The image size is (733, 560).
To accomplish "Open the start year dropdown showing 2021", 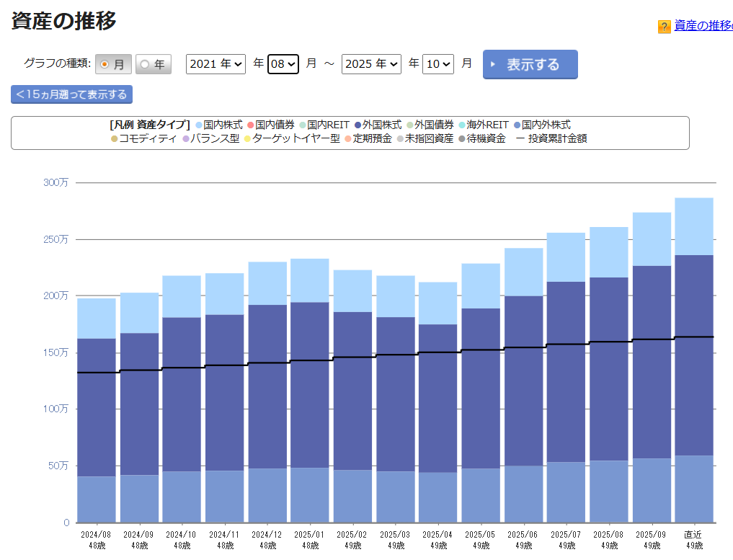I will click(216, 64).
